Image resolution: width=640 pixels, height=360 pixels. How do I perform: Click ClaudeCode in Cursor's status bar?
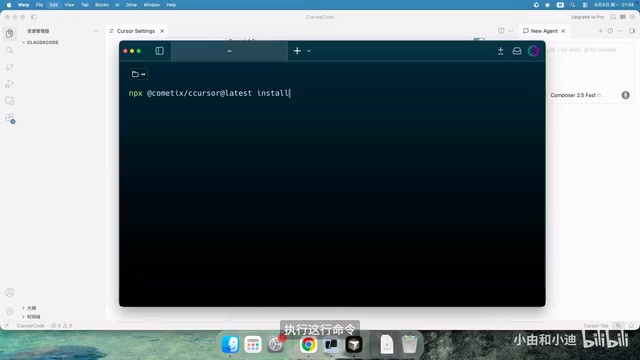[x=31, y=326]
